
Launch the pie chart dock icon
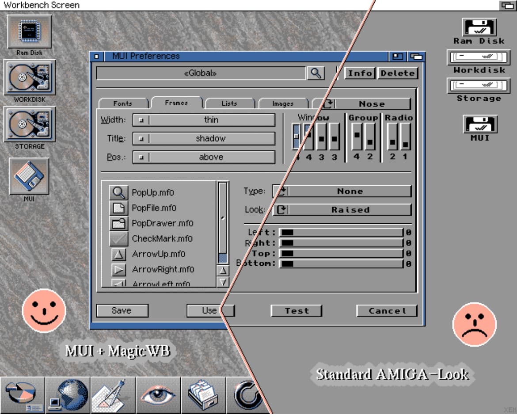tap(23, 395)
